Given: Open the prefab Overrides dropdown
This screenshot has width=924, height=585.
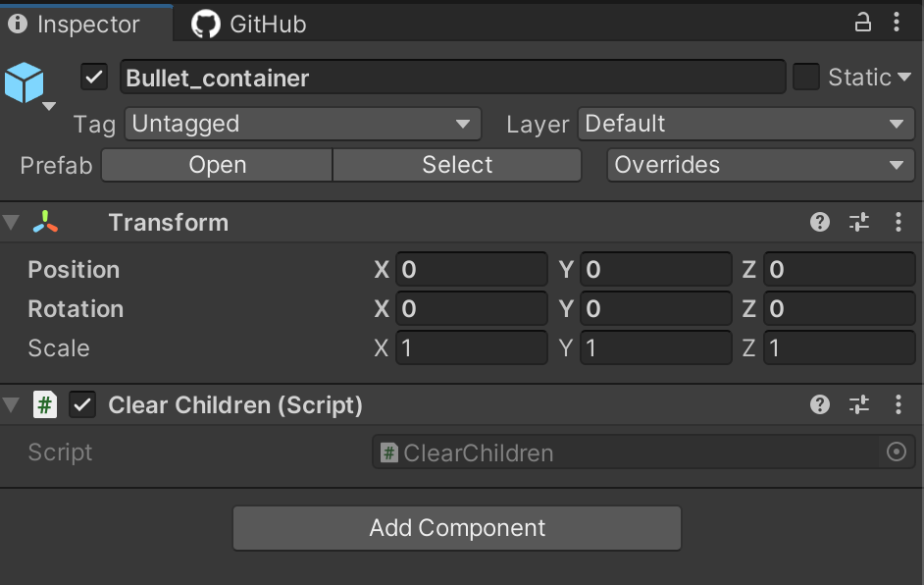Looking at the screenshot, I should [x=761, y=165].
